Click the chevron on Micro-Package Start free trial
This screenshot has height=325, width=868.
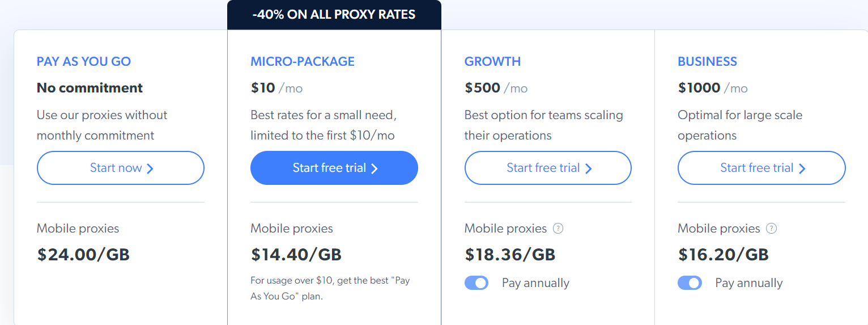click(x=374, y=168)
